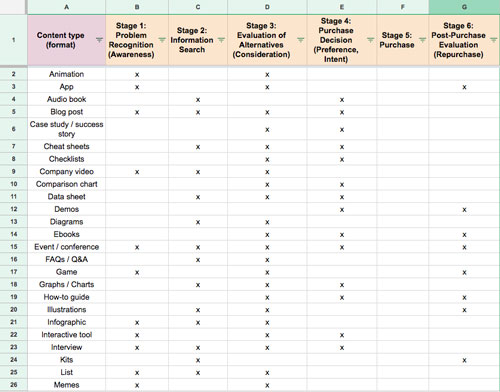Click 'Stage 6: Post-Purchase Evaluation' header cell

point(464,40)
